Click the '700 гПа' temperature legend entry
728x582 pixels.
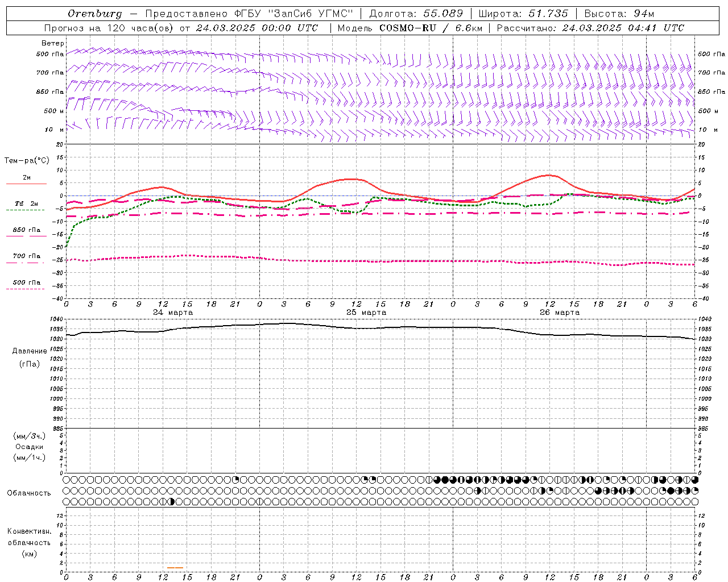26,256
